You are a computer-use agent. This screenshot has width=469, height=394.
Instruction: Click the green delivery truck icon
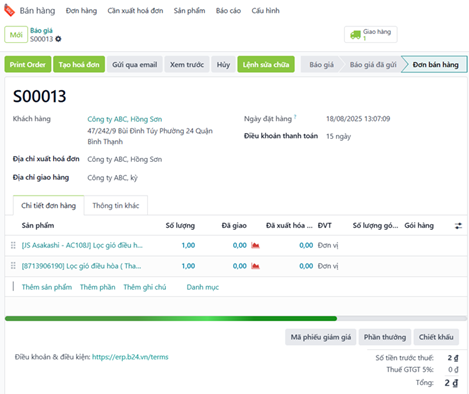tap(355, 35)
